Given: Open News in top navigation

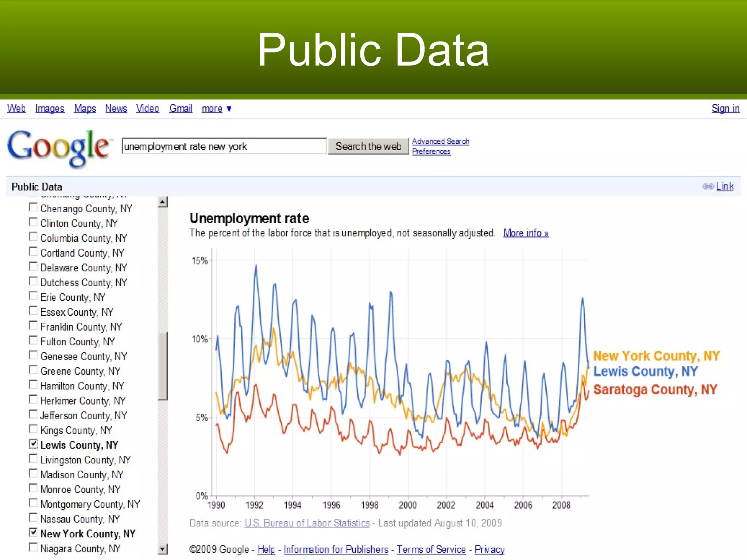Looking at the screenshot, I should [116, 109].
